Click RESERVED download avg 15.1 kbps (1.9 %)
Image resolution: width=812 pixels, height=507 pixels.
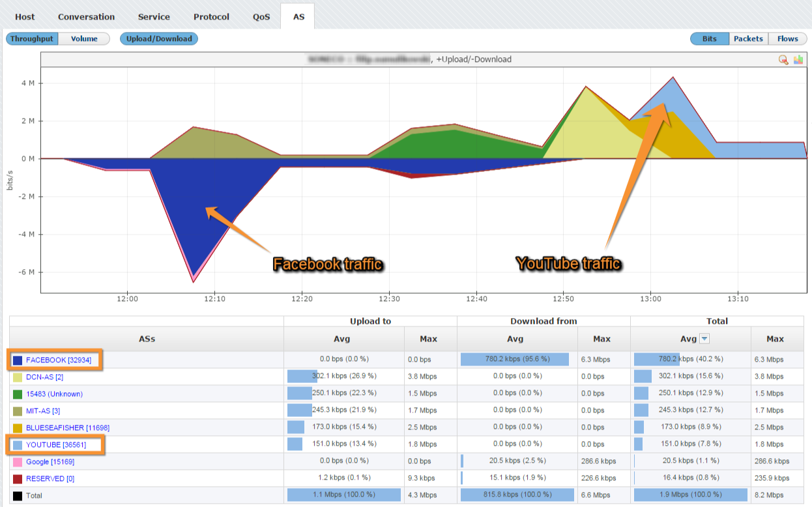click(x=517, y=478)
